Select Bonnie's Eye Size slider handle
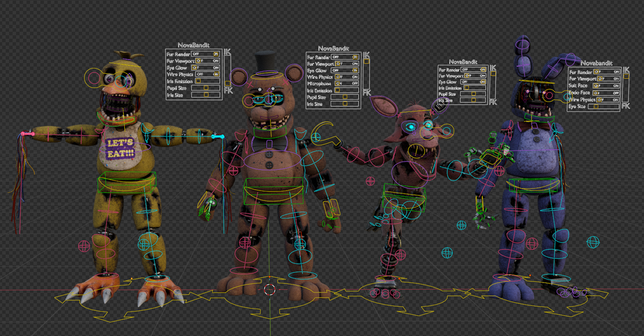 click(596, 106)
